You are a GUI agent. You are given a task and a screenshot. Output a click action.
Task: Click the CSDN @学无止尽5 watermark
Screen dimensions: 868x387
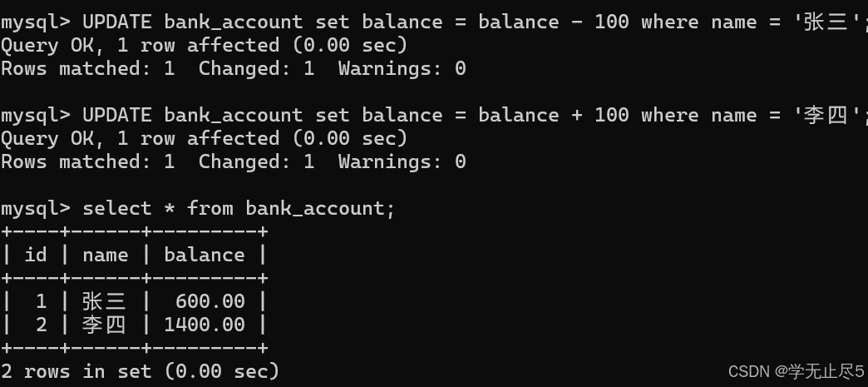point(796,371)
